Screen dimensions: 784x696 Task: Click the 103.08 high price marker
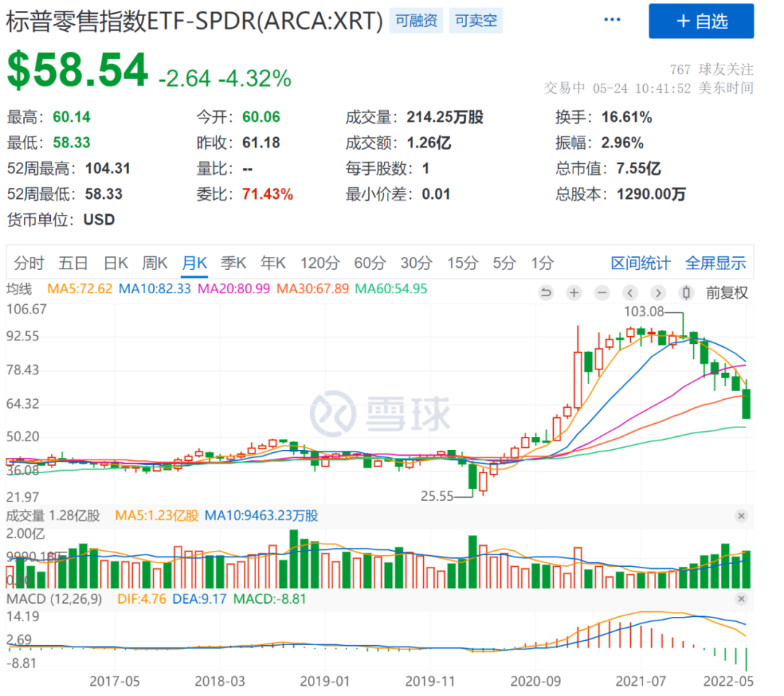[643, 311]
